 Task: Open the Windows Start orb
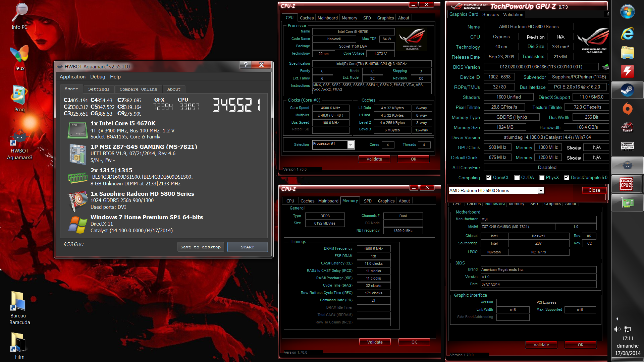(627, 12)
